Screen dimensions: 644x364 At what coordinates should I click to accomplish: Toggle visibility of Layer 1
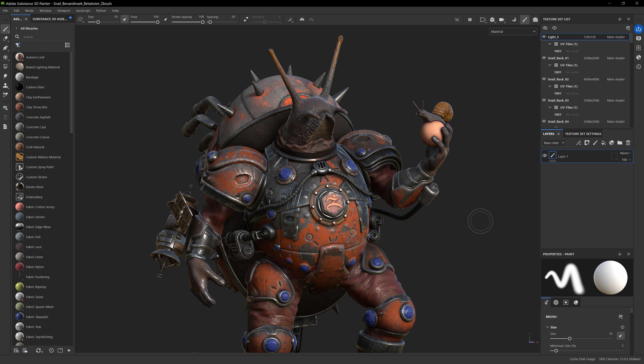(x=545, y=156)
